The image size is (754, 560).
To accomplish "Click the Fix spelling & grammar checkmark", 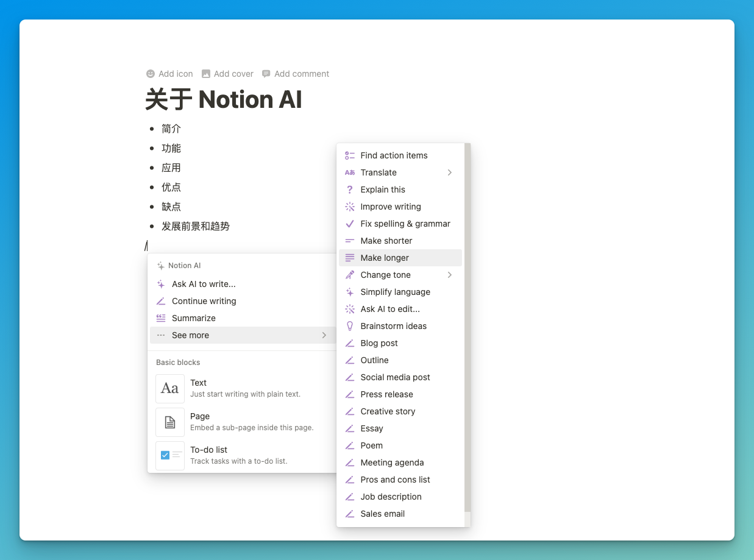I will pyautogui.click(x=349, y=224).
